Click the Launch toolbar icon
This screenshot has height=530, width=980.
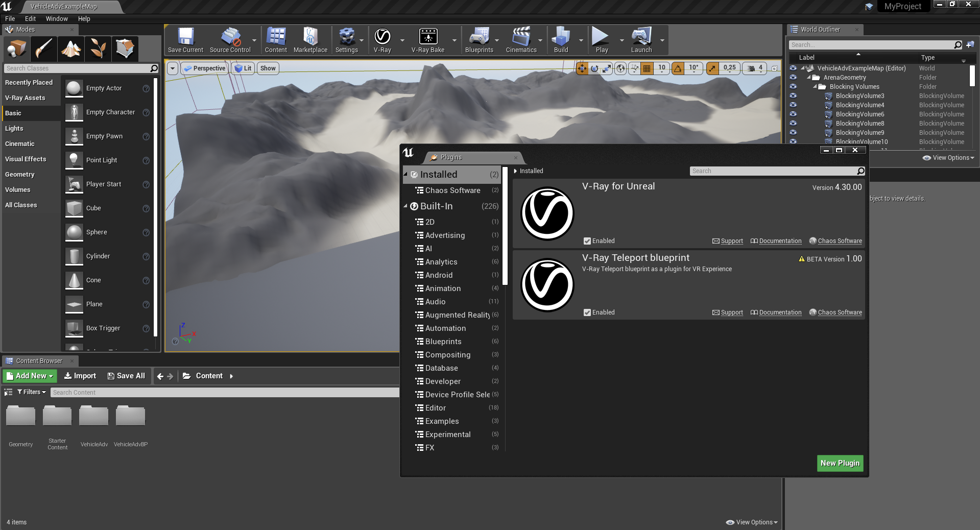click(641, 40)
